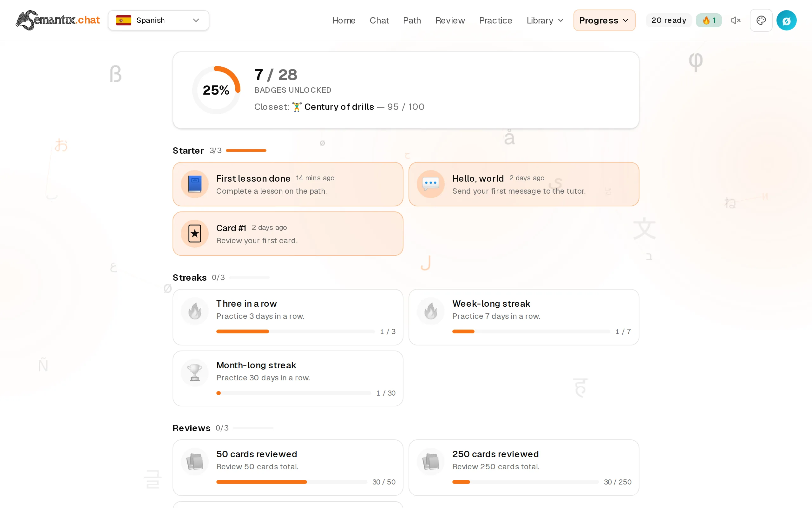Click the 30 / 250 progress bar
Image resolution: width=812 pixels, height=508 pixels.
tap(525, 482)
